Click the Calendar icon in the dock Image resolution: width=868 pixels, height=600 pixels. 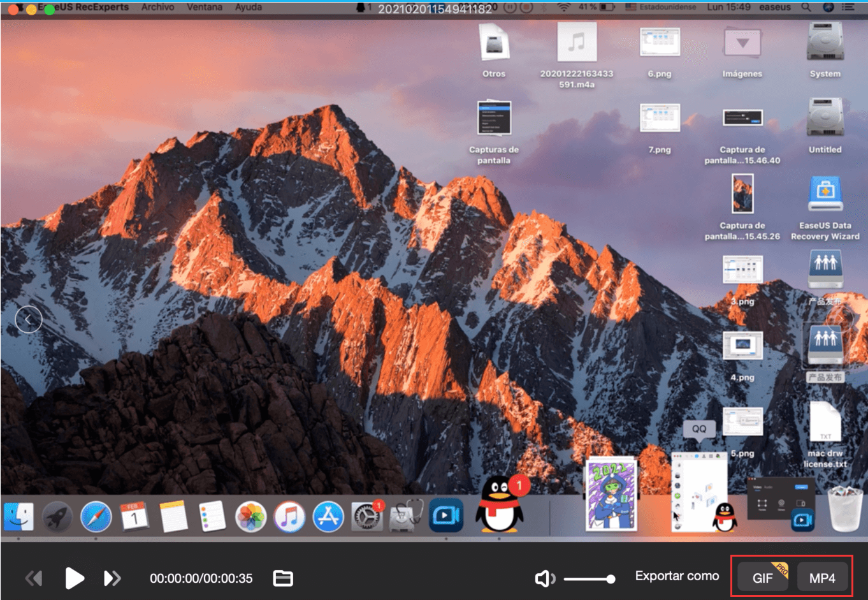pos(134,516)
